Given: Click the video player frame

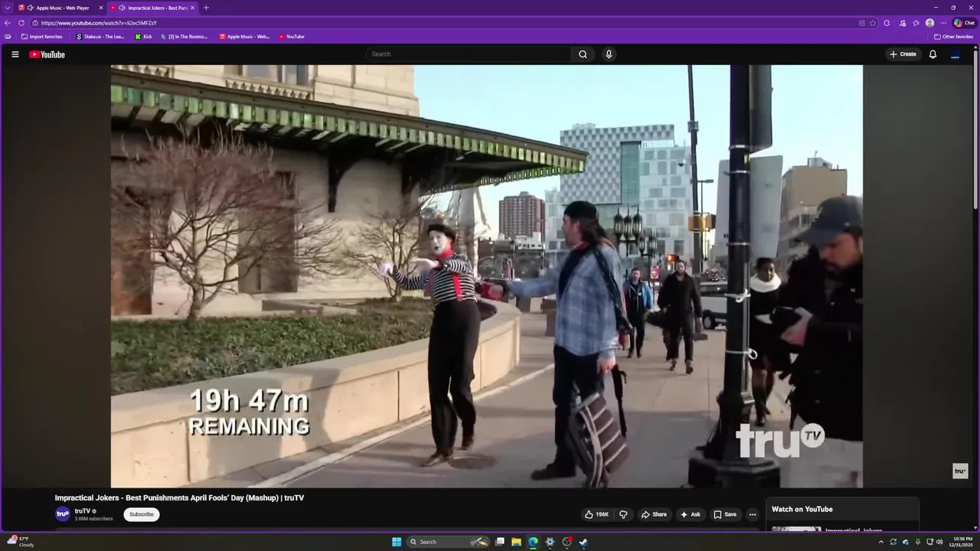Looking at the screenshot, I should 487,276.
